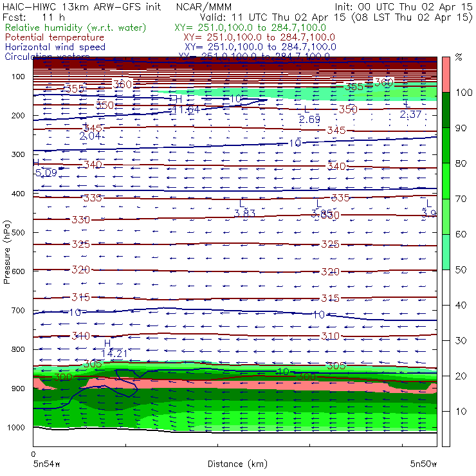The width and height of the screenshot is (476, 476).
Task: Click the '300' pressure axis label
Action: tap(18, 154)
